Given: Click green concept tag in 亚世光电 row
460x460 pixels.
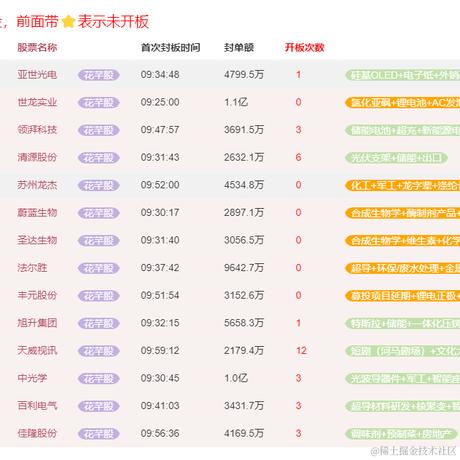Looking at the screenshot, I should (x=403, y=75).
